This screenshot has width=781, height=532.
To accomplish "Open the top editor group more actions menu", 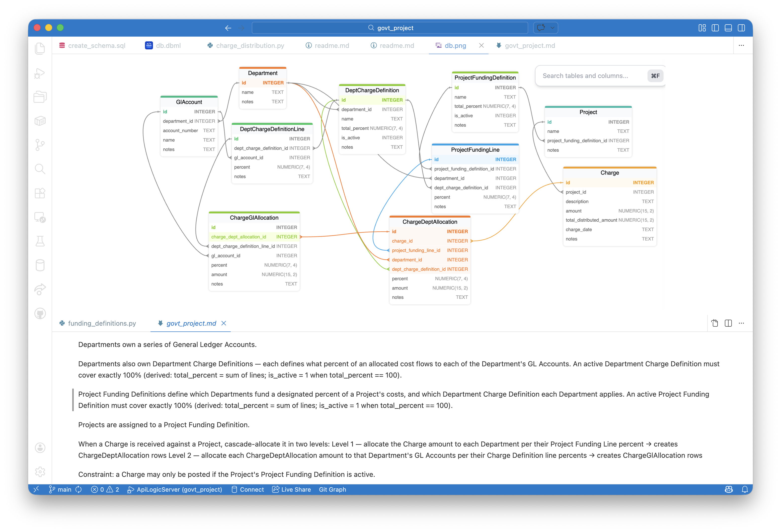I will pyautogui.click(x=741, y=45).
